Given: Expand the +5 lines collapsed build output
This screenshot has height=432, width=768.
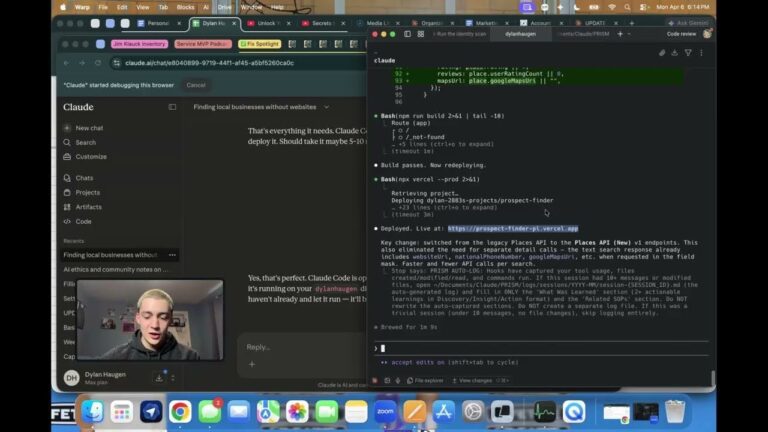Looking at the screenshot, I should (x=443, y=144).
